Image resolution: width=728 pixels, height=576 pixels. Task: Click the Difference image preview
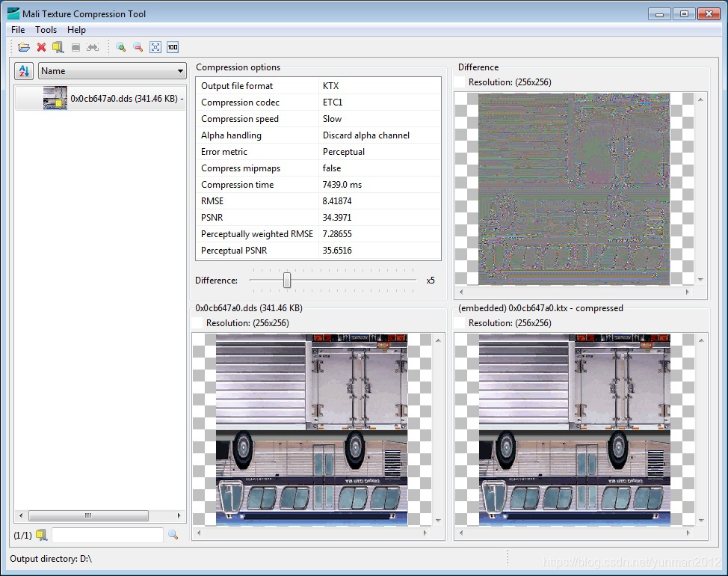pos(574,189)
